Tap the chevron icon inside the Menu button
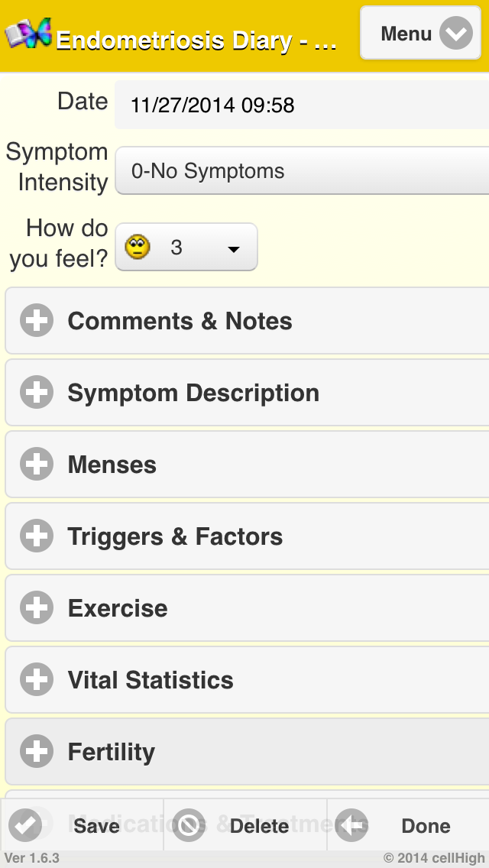The width and height of the screenshot is (489, 868). click(x=456, y=34)
